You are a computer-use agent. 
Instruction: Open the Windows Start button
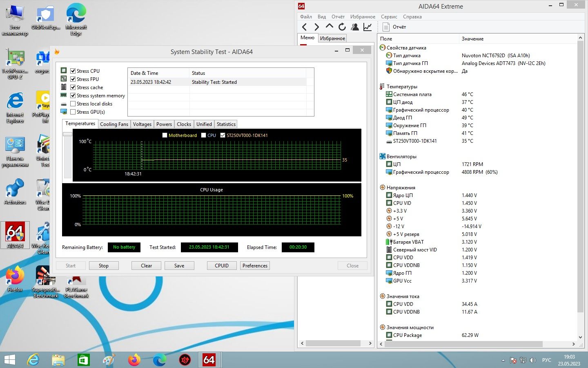(x=9, y=360)
